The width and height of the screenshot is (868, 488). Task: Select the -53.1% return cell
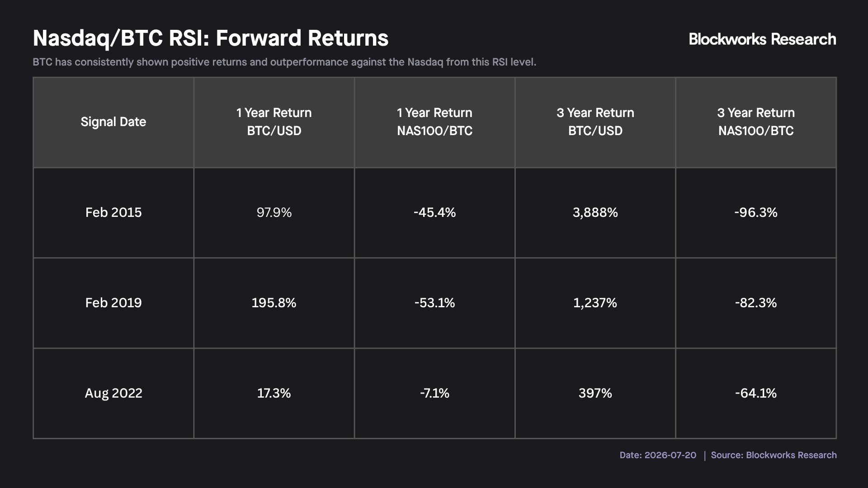pos(434,303)
